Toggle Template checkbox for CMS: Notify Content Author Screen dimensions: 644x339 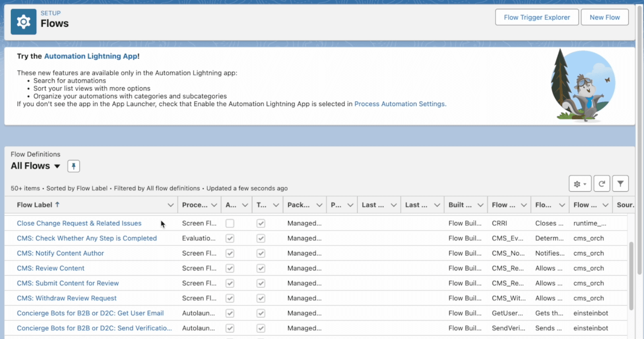[261, 254]
